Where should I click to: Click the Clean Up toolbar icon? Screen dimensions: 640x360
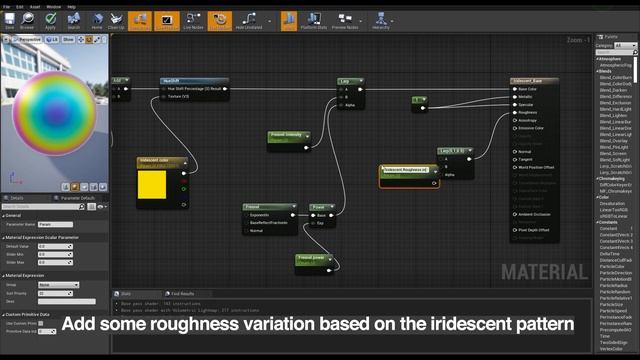[116, 20]
